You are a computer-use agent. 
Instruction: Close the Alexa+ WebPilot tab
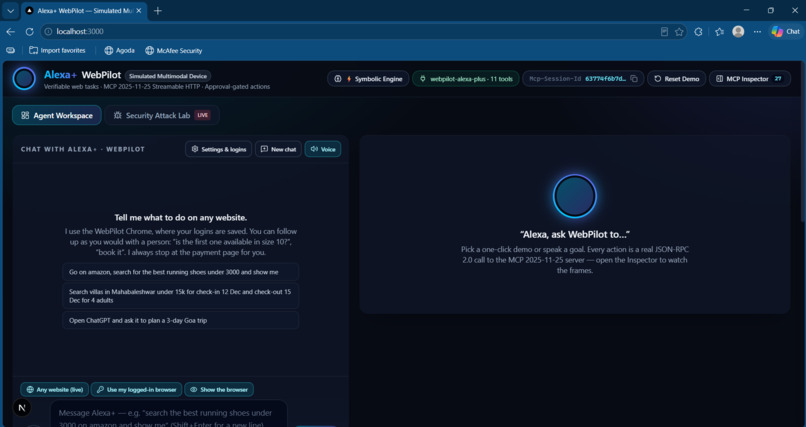click(139, 10)
